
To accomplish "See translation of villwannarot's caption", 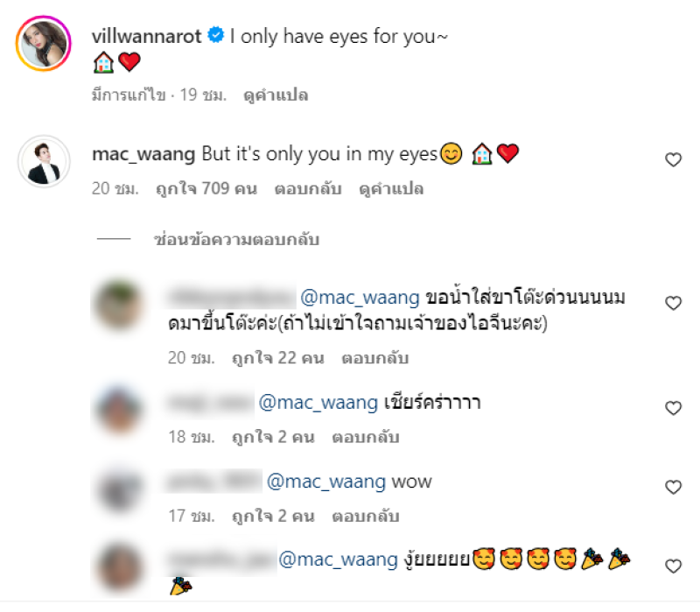I will click(x=276, y=95).
